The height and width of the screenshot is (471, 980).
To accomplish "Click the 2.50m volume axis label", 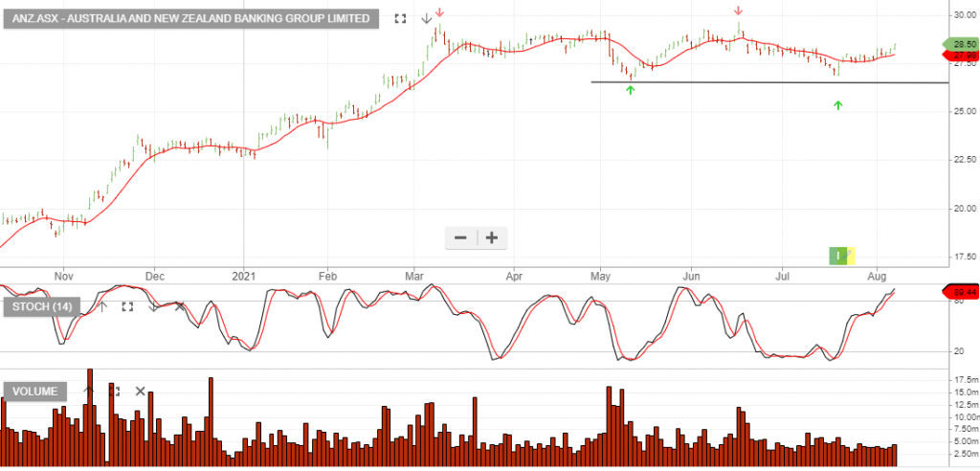I will point(965,453).
